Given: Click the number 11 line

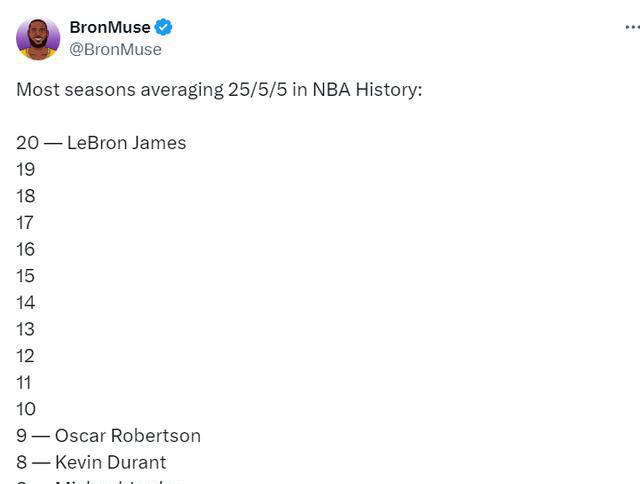Looking at the screenshot, I should coord(25,382).
